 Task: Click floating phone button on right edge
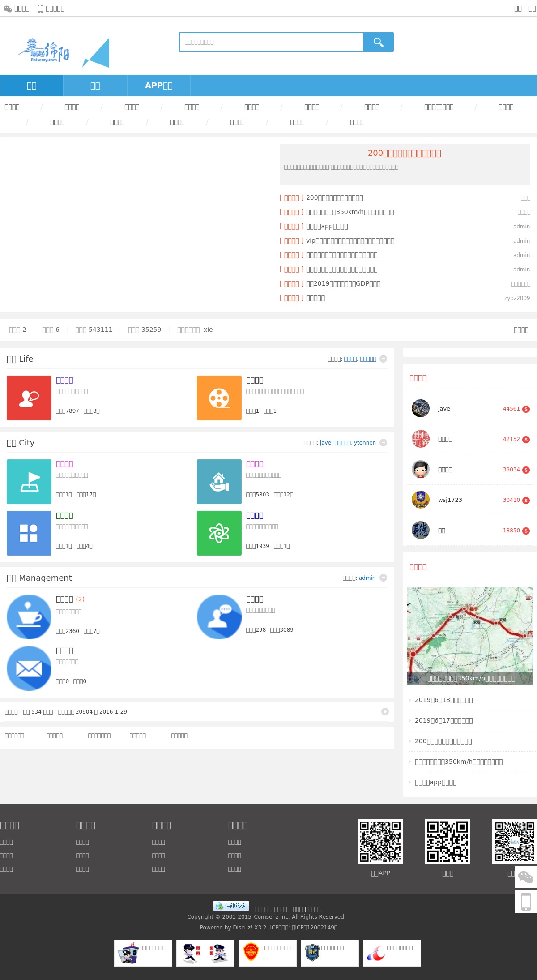coord(526,901)
